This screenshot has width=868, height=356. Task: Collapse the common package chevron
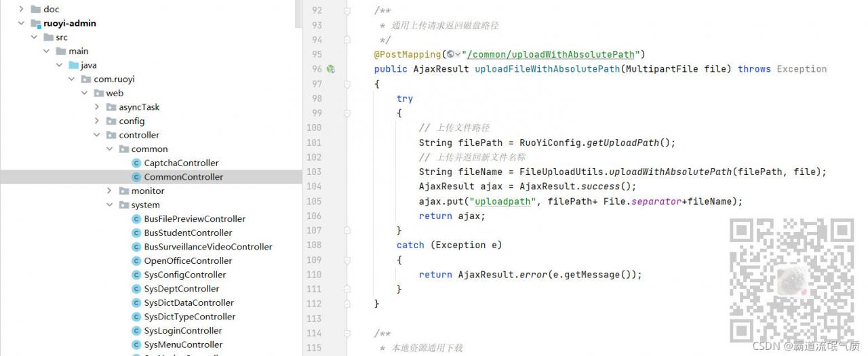pyautogui.click(x=109, y=149)
